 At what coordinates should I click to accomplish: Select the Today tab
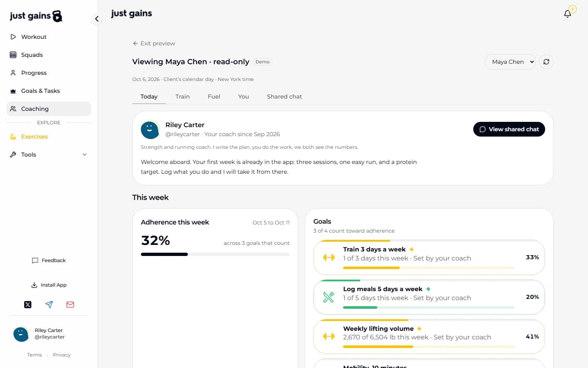click(149, 96)
